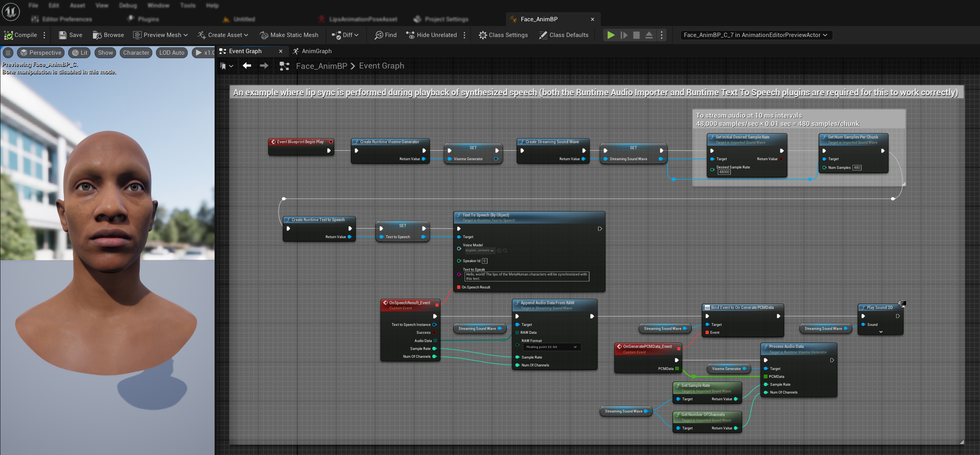Screen dimensions: 980x455
Task: Enable the Show options toggle
Action: [105, 52]
